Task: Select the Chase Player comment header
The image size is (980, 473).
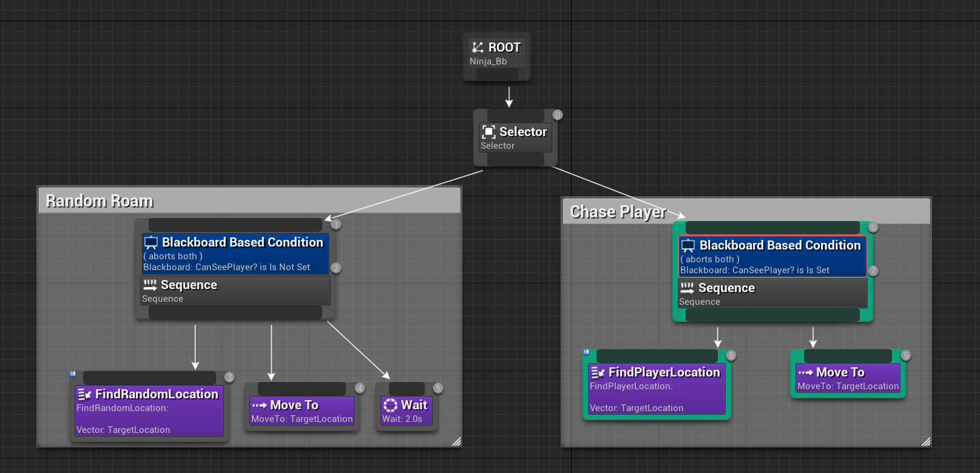Action: coord(746,212)
